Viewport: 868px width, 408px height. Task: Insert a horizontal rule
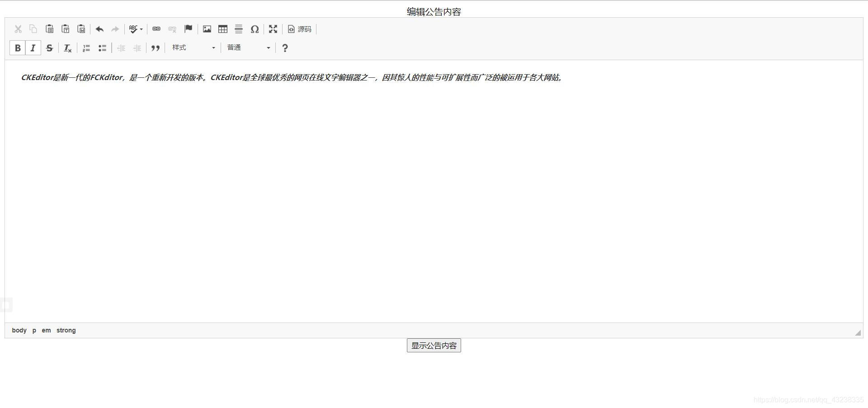tap(239, 29)
